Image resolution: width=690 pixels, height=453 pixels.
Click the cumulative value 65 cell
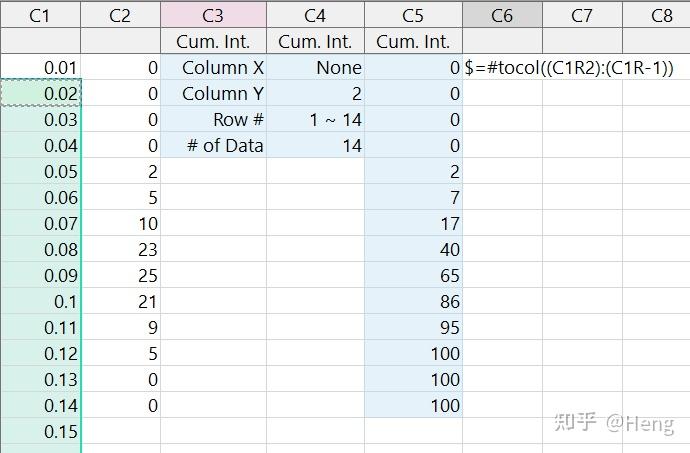413,276
